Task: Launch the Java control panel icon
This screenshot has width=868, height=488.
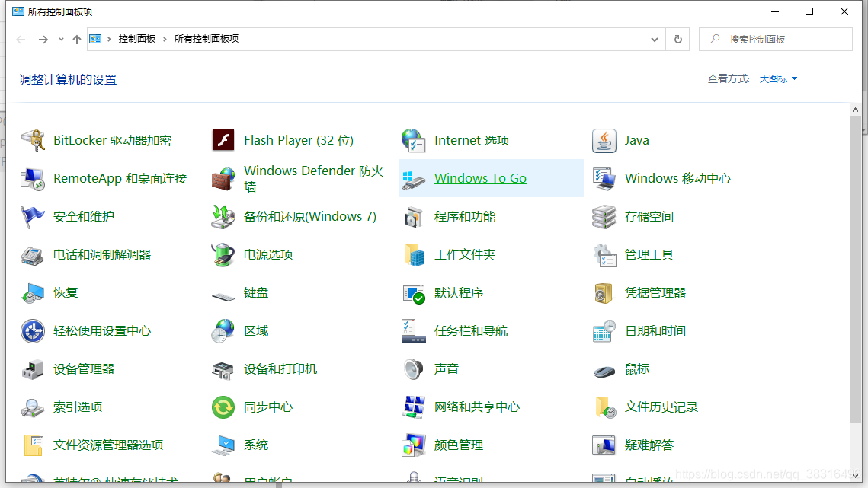Action: 604,141
